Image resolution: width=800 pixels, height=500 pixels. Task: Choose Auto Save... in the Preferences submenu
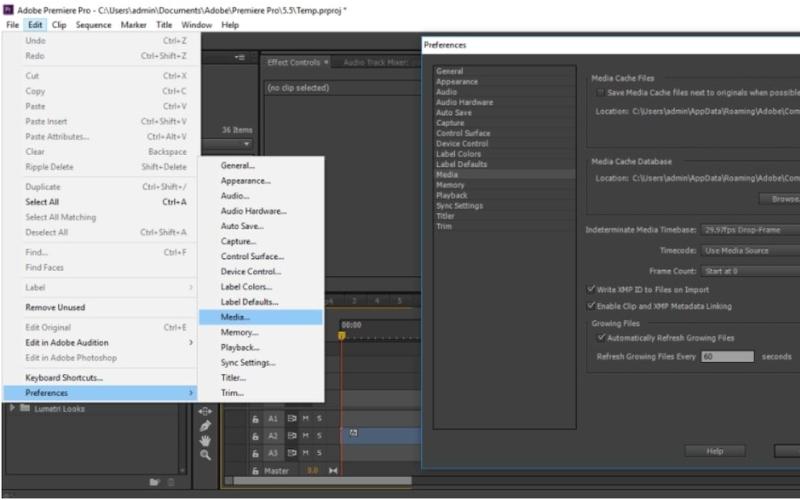point(261,226)
